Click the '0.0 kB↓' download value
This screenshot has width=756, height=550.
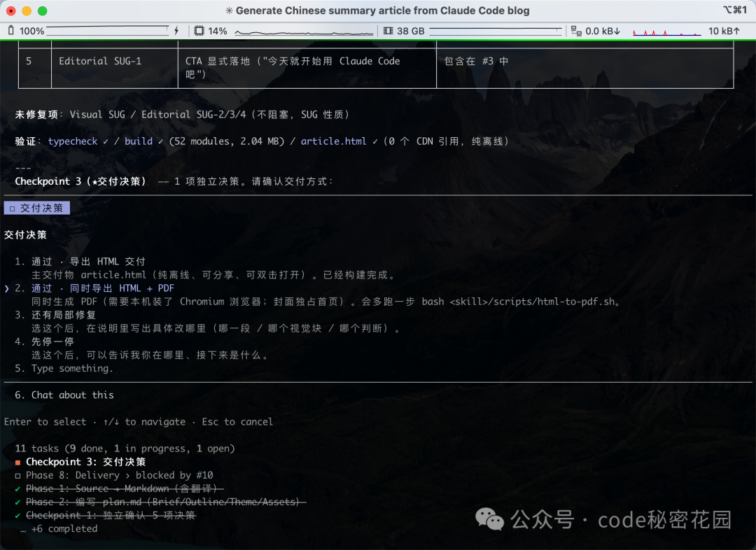(603, 31)
